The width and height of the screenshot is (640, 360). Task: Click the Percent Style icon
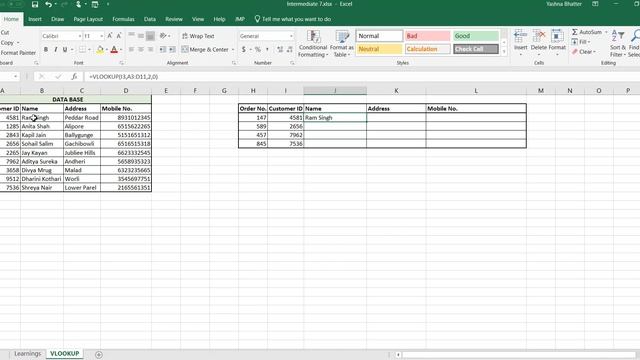tap(258, 49)
